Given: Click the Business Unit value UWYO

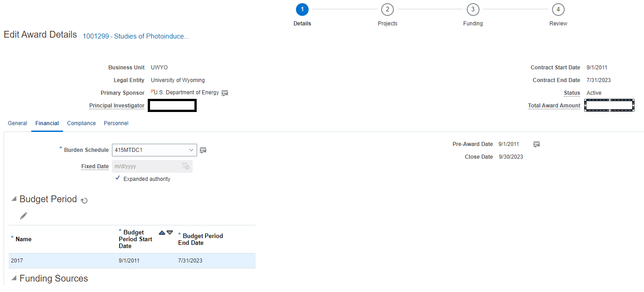Looking at the screenshot, I should tap(159, 68).
